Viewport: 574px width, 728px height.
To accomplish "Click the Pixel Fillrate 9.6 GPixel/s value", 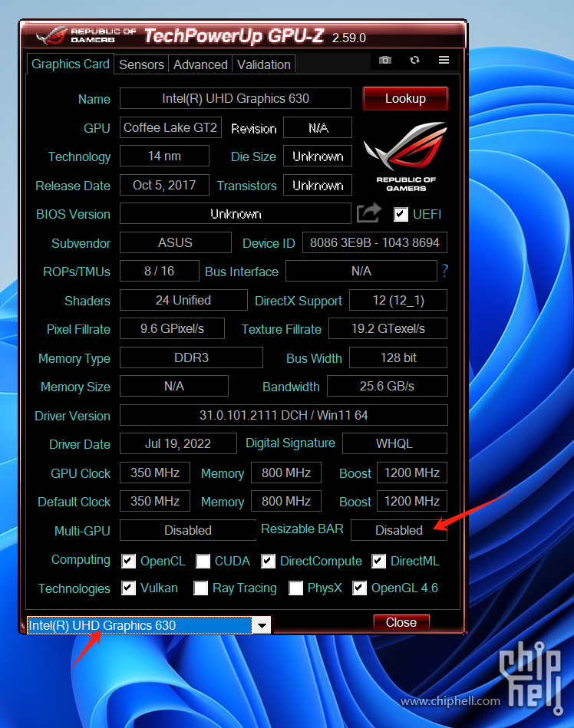I will pos(173,329).
